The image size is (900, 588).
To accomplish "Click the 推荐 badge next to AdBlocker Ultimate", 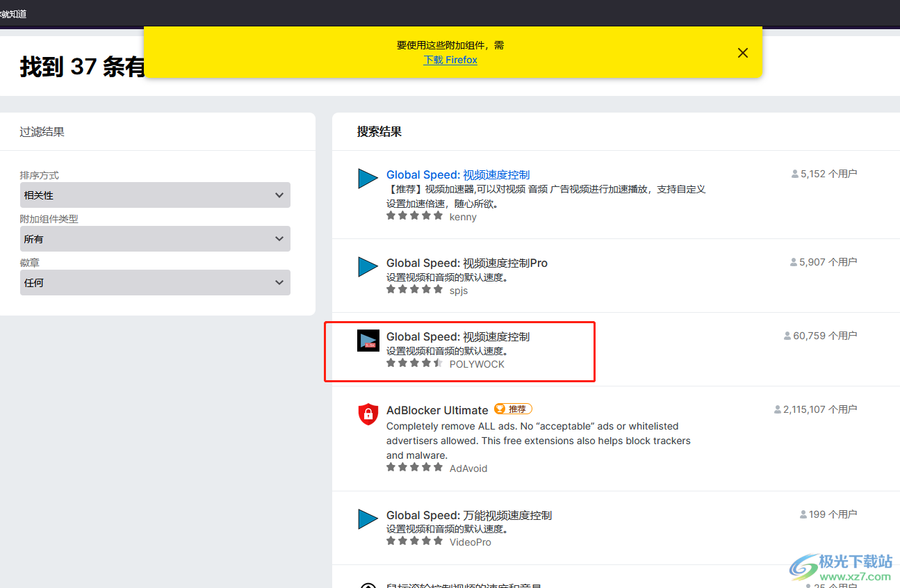I will pos(513,409).
